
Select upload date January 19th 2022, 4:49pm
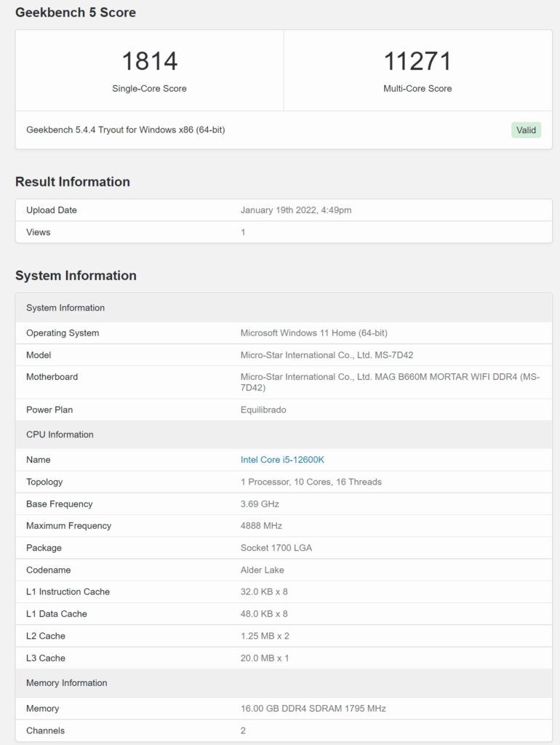(296, 210)
